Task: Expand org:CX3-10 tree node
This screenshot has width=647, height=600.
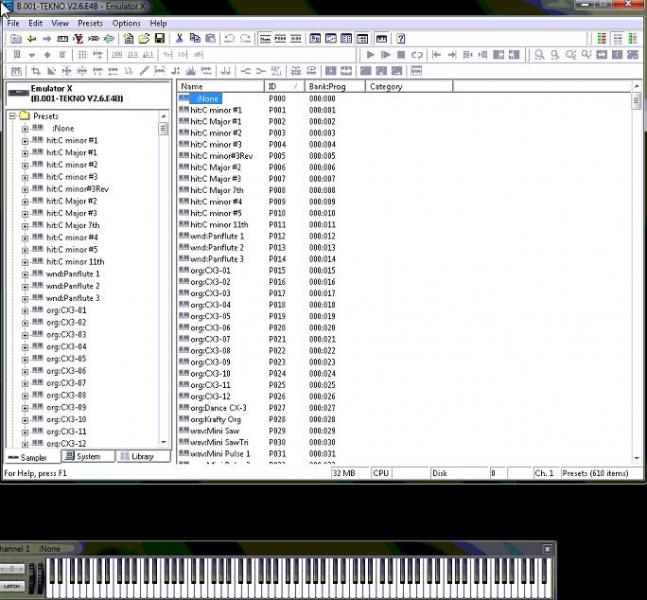Action: (25, 420)
